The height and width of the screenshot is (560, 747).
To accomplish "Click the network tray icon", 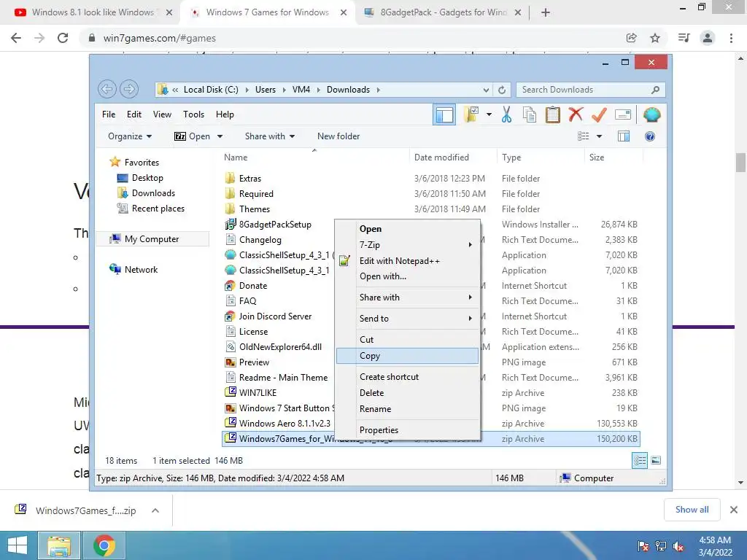I will 661,546.
